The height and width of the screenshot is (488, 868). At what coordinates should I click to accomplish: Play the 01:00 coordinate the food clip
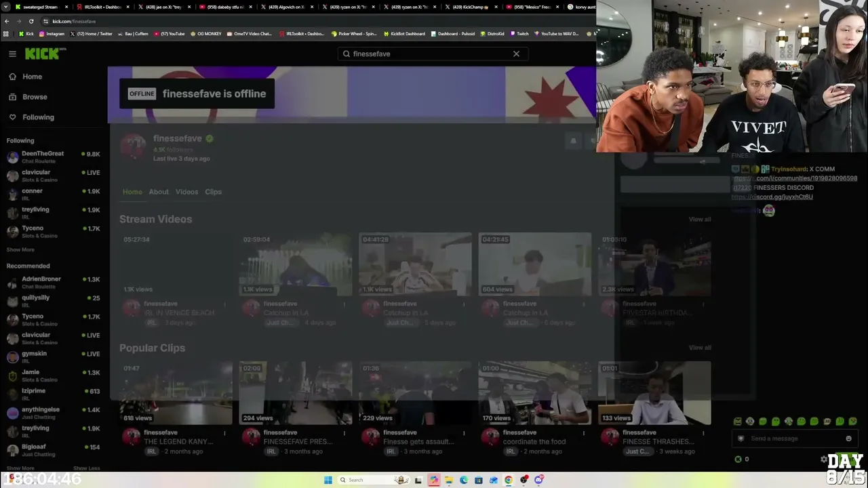coord(534,393)
